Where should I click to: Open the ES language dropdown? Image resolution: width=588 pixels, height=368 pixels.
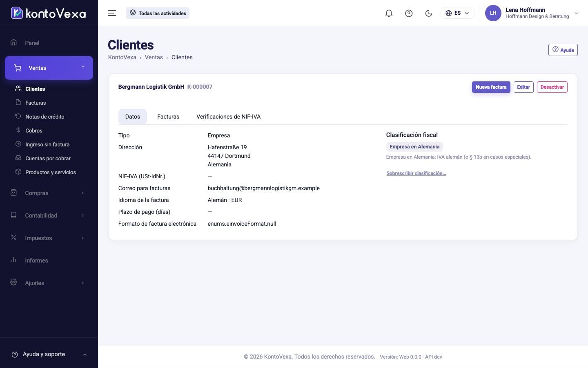[x=457, y=13]
